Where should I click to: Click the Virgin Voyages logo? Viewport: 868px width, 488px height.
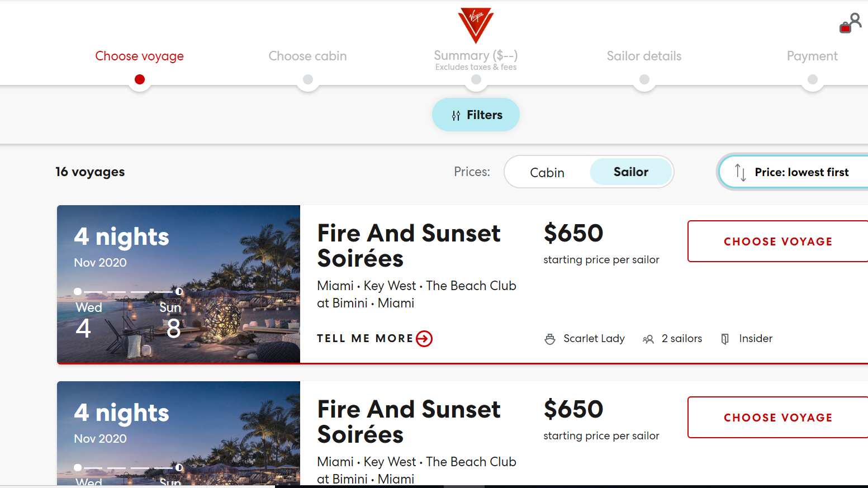point(476,25)
